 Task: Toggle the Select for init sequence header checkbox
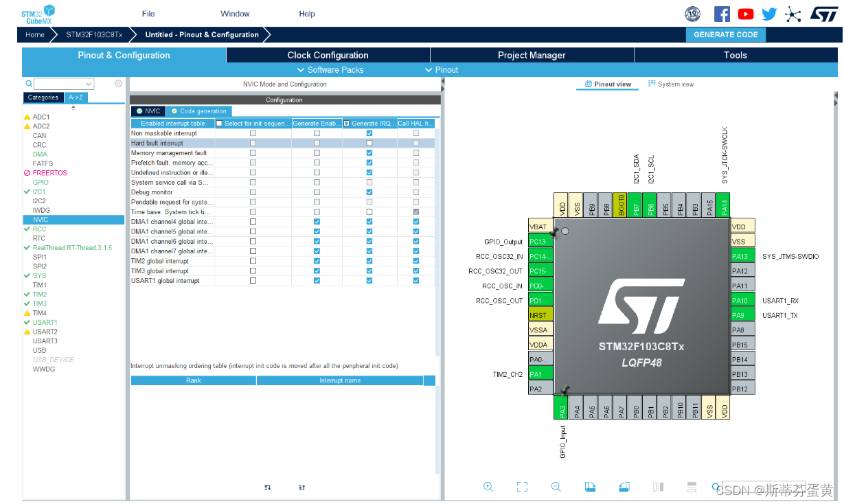[219, 124]
